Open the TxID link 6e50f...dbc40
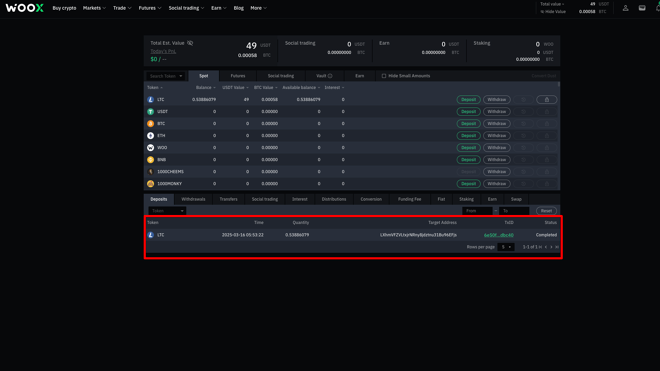This screenshot has height=371, width=660. pyautogui.click(x=498, y=235)
